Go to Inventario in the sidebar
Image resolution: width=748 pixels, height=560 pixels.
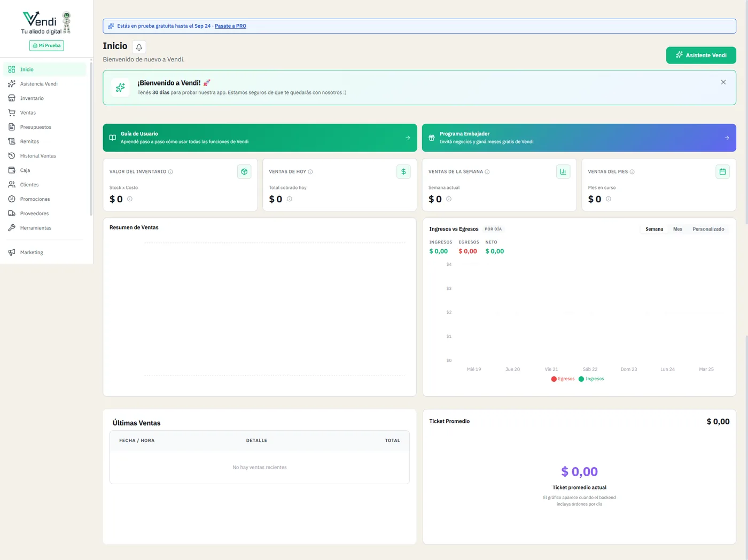point(45,98)
